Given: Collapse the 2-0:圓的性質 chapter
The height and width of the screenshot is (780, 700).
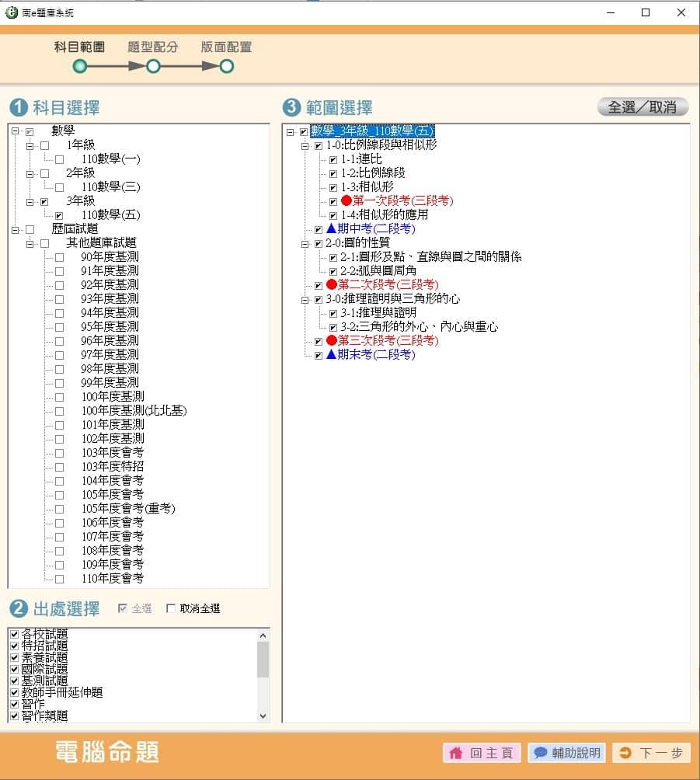Looking at the screenshot, I should pyautogui.click(x=305, y=244).
